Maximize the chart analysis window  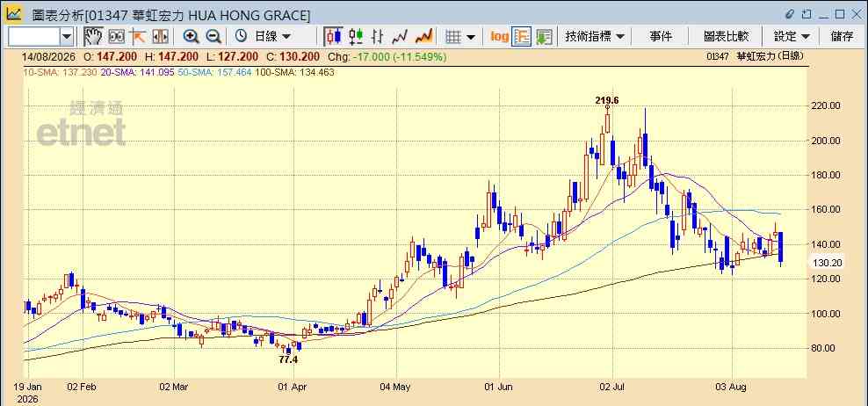[x=840, y=14]
